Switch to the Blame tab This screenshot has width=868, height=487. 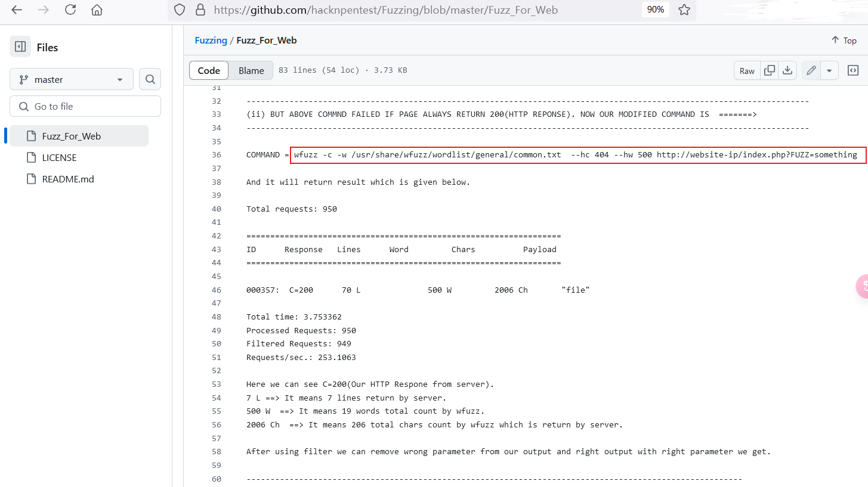click(251, 70)
